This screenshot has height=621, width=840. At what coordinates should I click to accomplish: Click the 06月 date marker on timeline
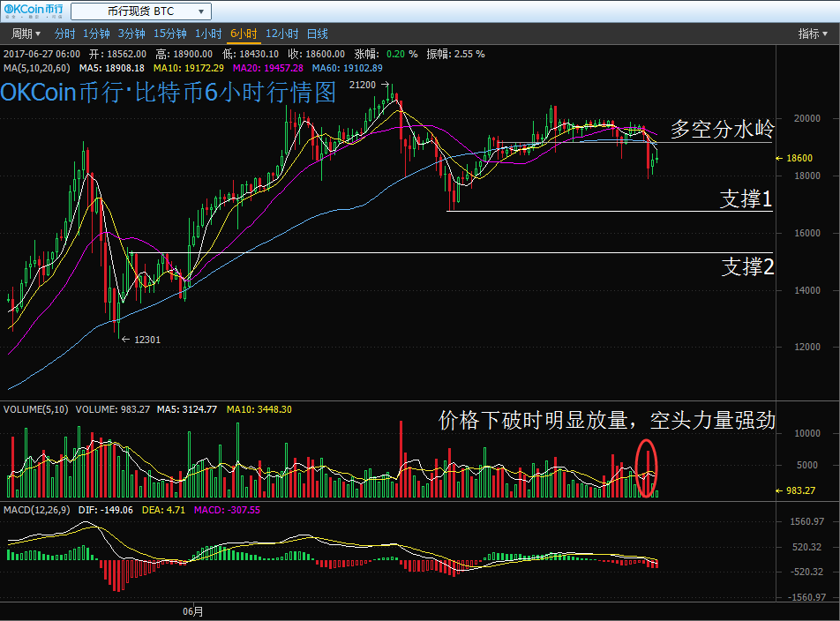click(x=192, y=610)
